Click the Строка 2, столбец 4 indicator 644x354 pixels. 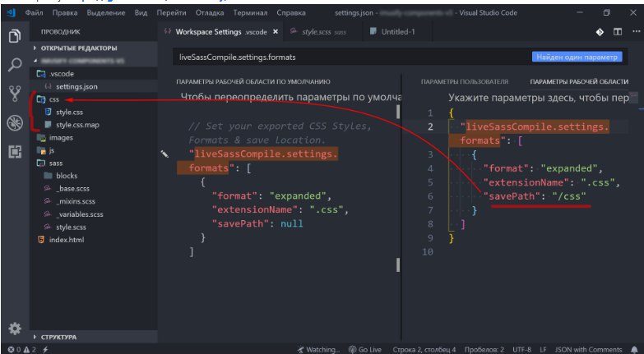click(x=424, y=350)
